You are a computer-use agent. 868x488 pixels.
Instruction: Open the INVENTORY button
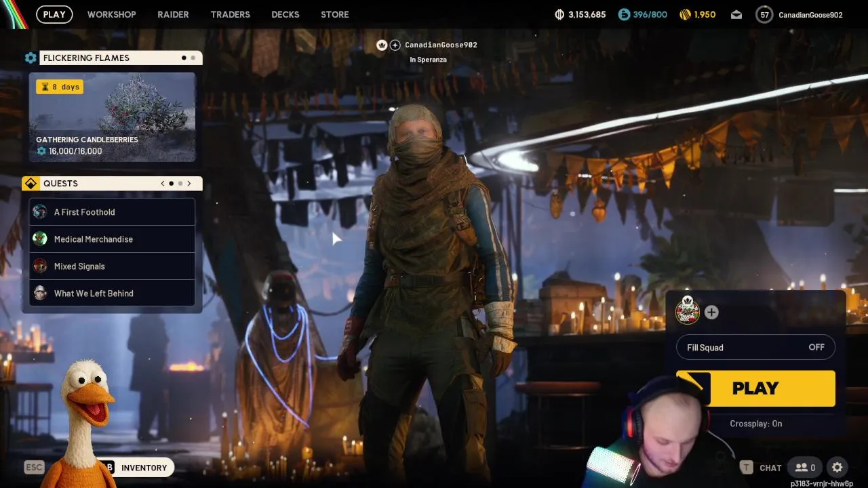[x=144, y=468]
